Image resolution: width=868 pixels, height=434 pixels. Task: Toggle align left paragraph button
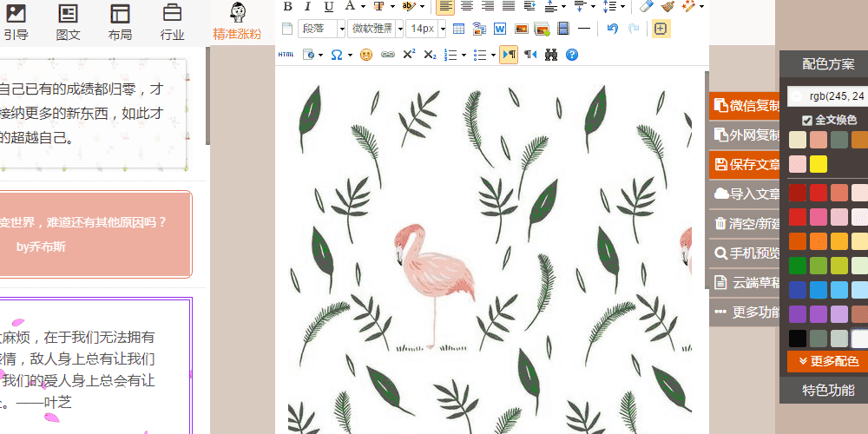point(445,7)
